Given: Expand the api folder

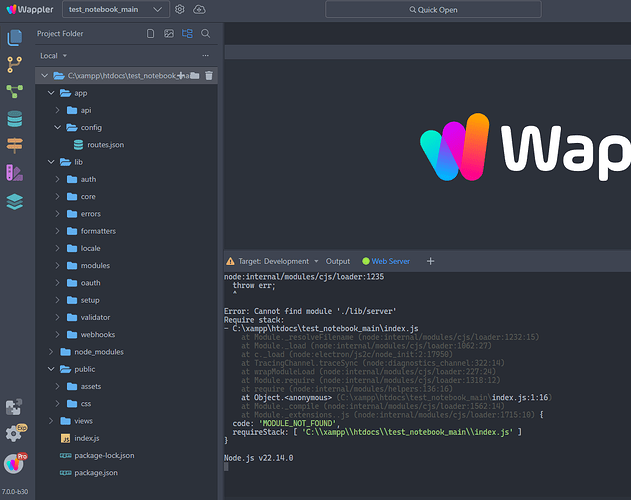Looking at the screenshot, I should (58, 110).
